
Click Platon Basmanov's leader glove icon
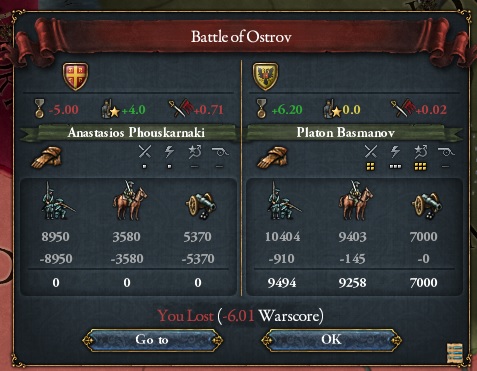[x=273, y=157]
